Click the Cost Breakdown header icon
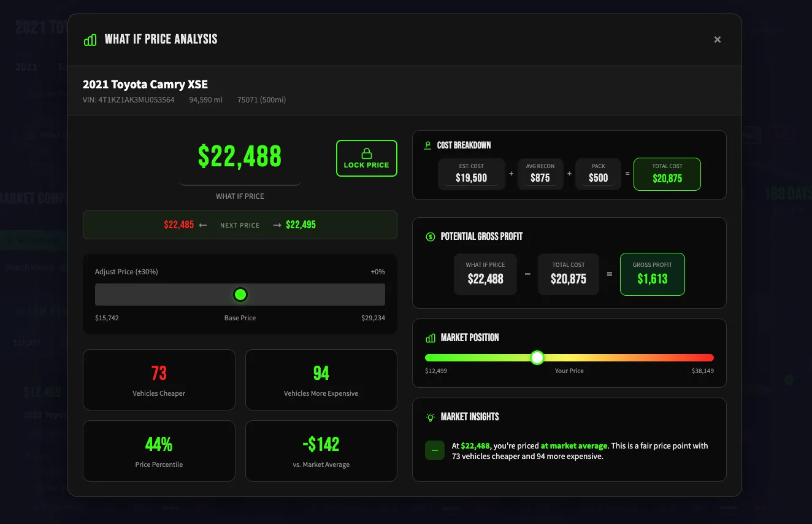 (428, 145)
